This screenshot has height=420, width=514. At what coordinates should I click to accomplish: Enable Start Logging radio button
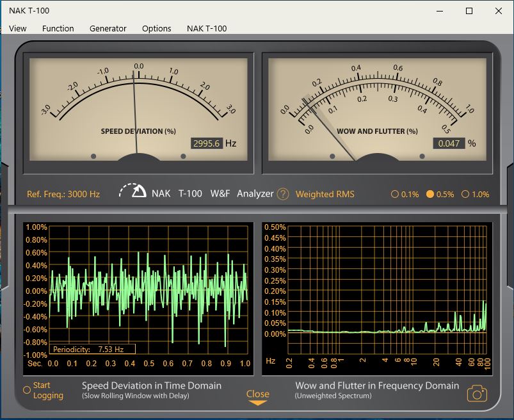[x=27, y=390]
